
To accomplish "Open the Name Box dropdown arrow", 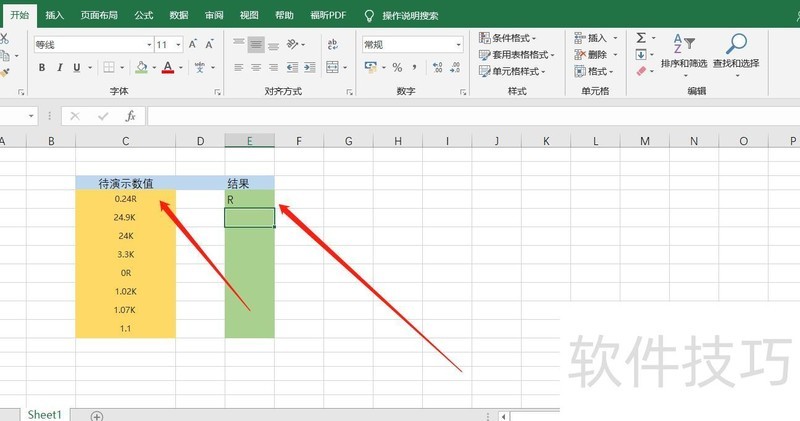I will (x=31, y=116).
